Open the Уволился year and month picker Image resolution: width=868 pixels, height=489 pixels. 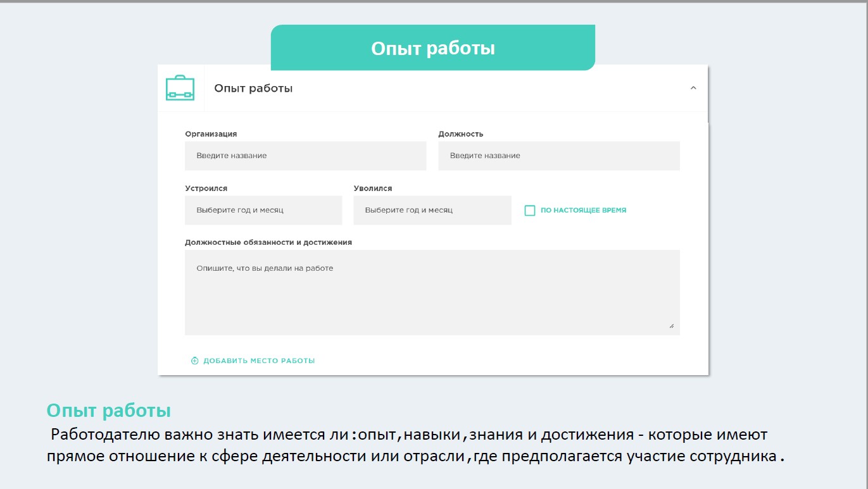pos(432,210)
